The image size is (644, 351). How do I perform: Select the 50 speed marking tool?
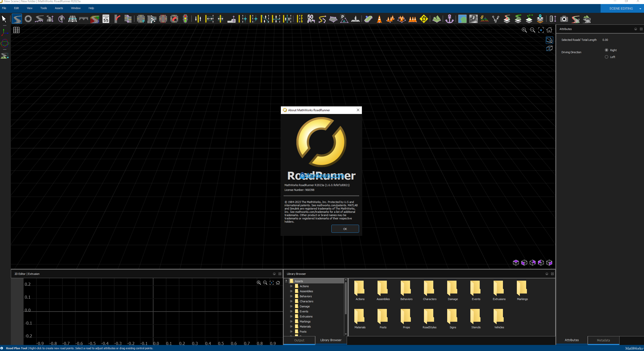pyautogui.click(x=311, y=19)
